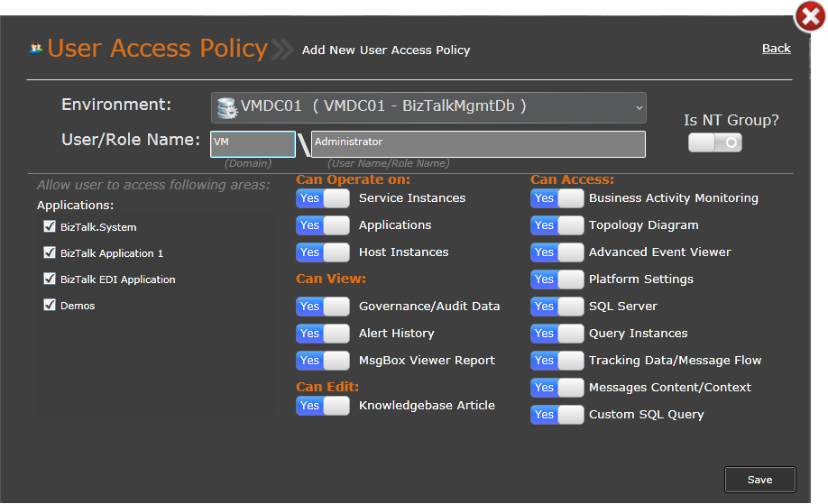Toggle the Is NT Group switch
This screenshot has height=504, width=828.
(x=714, y=142)
